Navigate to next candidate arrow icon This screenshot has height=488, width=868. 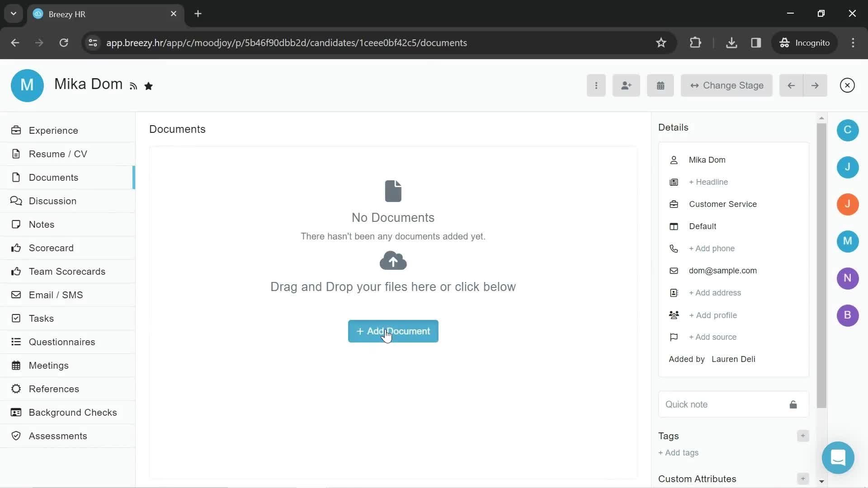pyautogui.click(x=815, y=85)
